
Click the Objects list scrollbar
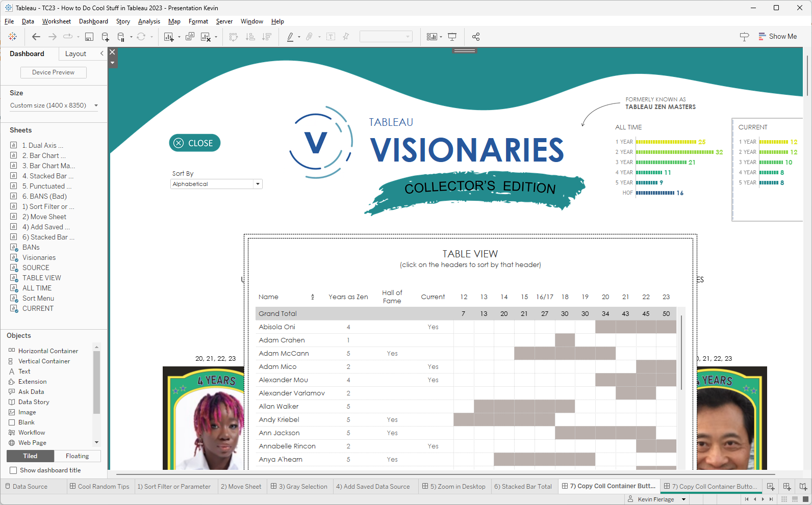(x=97, y=382)
